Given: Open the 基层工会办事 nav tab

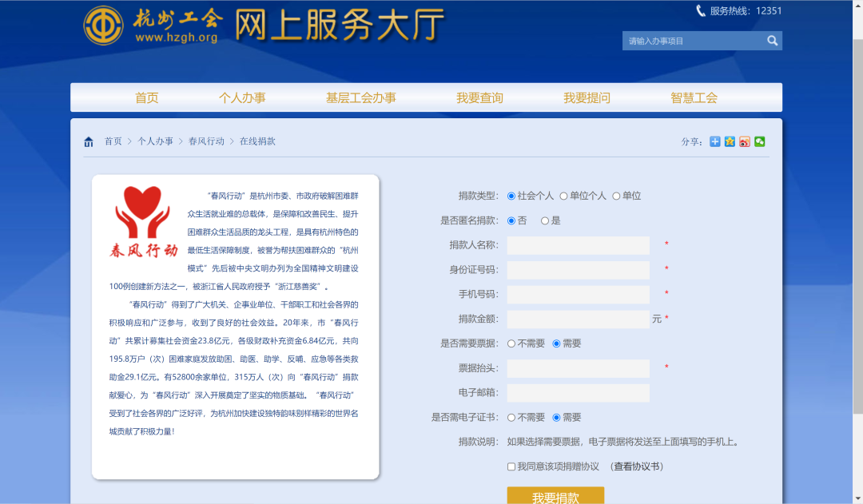Looking at the screenshot, I should (x=361, y=98).
